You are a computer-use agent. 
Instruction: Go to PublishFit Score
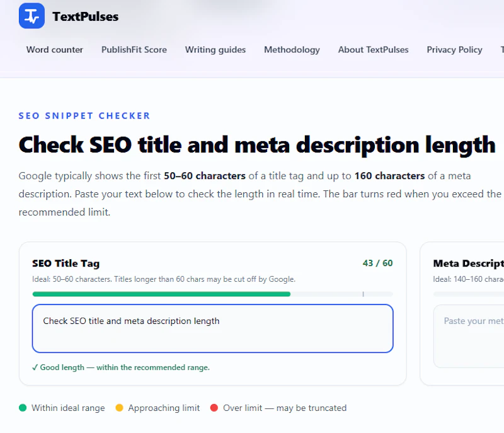point(134,50)
